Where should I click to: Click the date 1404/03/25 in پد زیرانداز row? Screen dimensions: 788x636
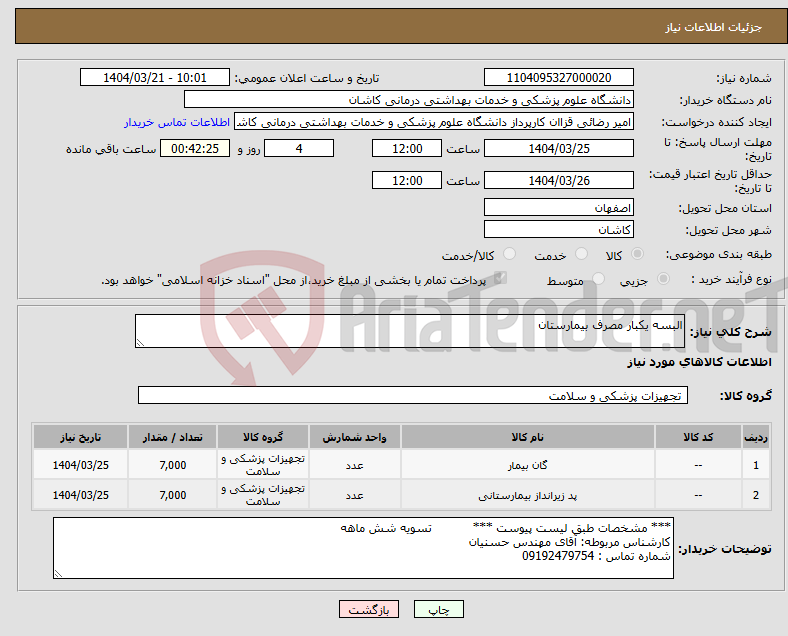(80, 495)
